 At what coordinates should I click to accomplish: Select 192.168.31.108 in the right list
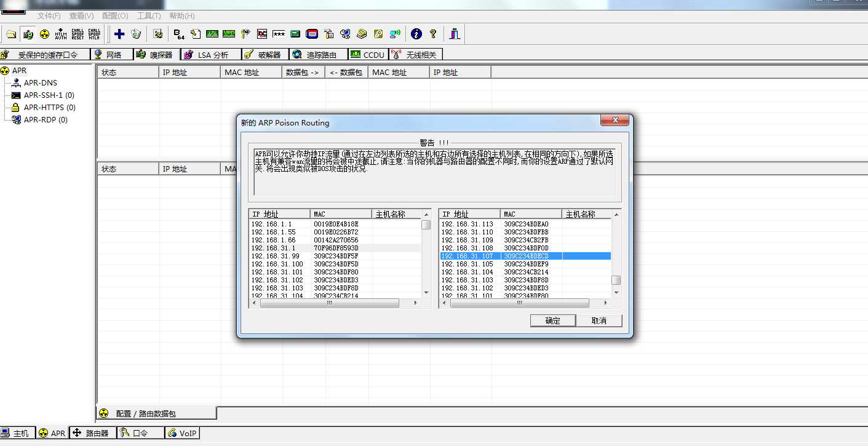[525, 248]
